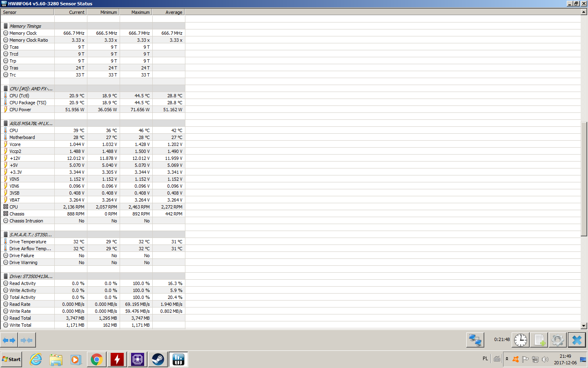588x368 pixels.
Task: Click the Average column header
Action: tap(169, 12)
